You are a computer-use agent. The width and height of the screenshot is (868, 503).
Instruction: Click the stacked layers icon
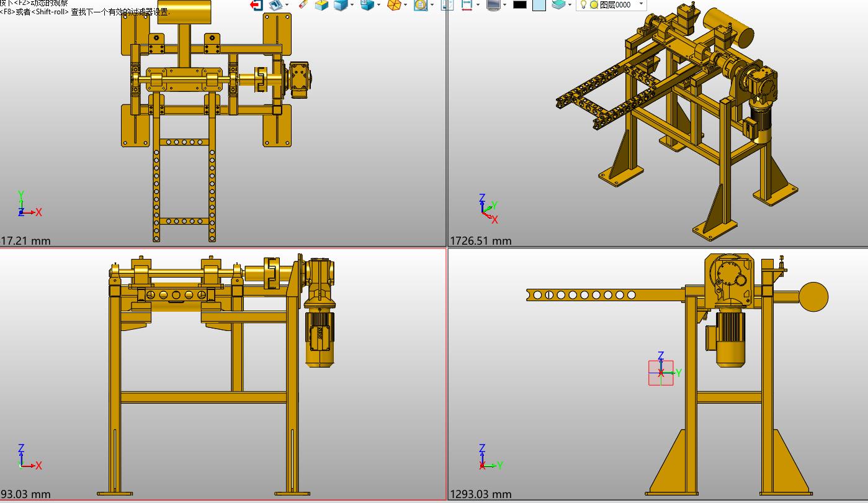pyautogui.click(x=558, y=4)
